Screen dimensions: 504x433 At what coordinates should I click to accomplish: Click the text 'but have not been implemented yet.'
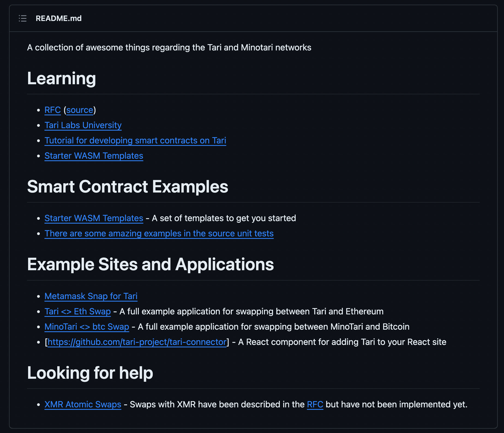click(x=397, y=404)
